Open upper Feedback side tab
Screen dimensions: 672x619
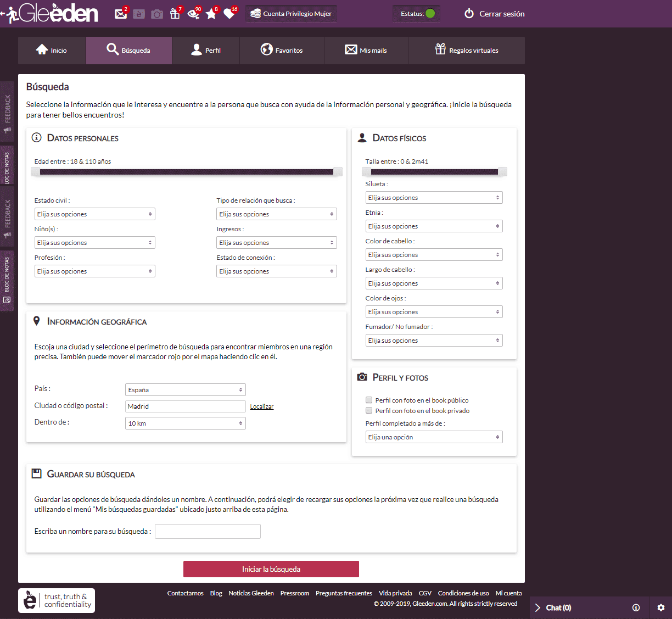[7, 112]
